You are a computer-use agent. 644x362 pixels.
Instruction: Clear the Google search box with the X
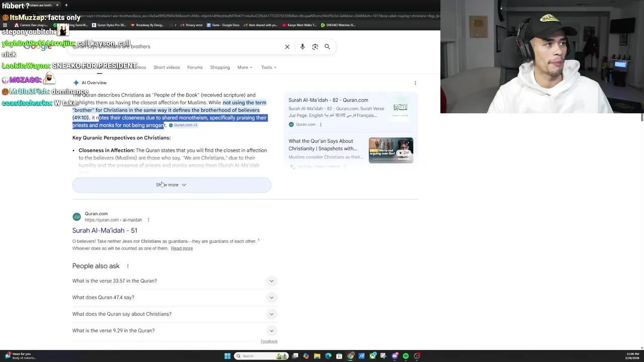(287, 47)
